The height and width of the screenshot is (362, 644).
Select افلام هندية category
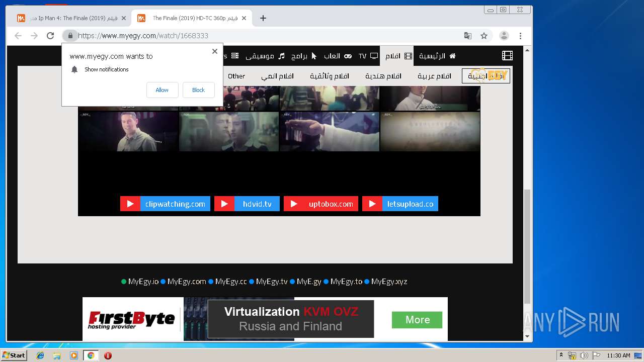point(383,76)
